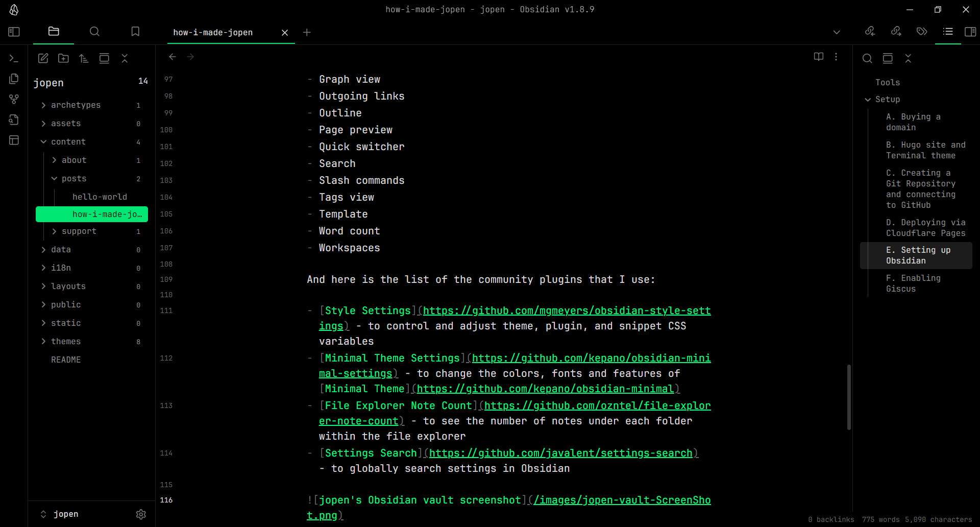Viewport: 980px width, 527px height.
Task: Collapse the Setup outline heading
Action: [868, 100]
